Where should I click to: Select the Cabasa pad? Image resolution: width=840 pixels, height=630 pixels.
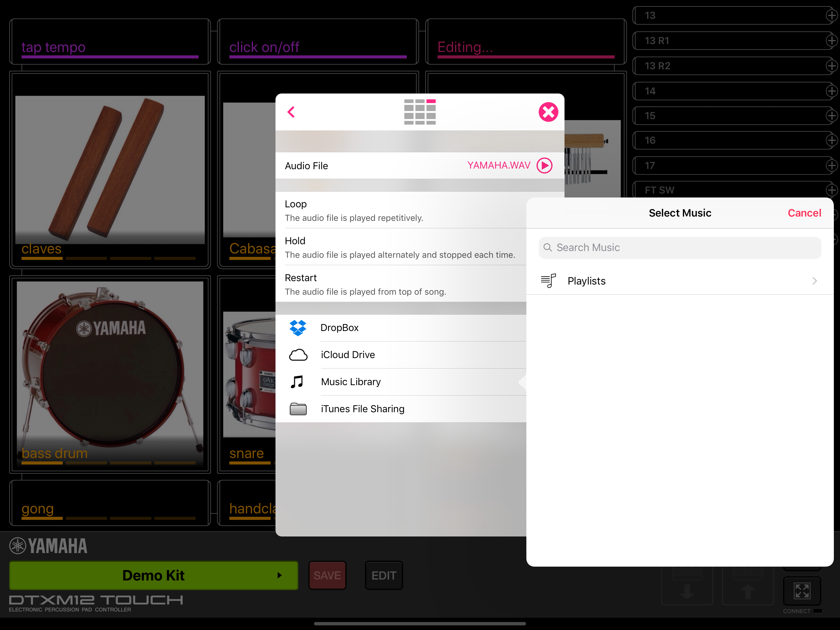point(247,169)
